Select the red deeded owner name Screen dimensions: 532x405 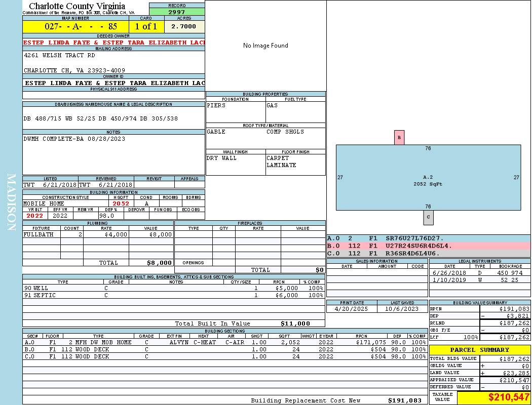pos(113,43)
